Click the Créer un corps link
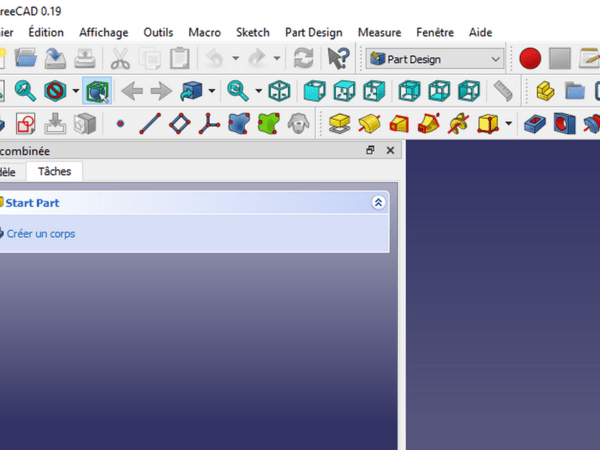600x450 pixels. pyautogui.click(x=40, y=234)
